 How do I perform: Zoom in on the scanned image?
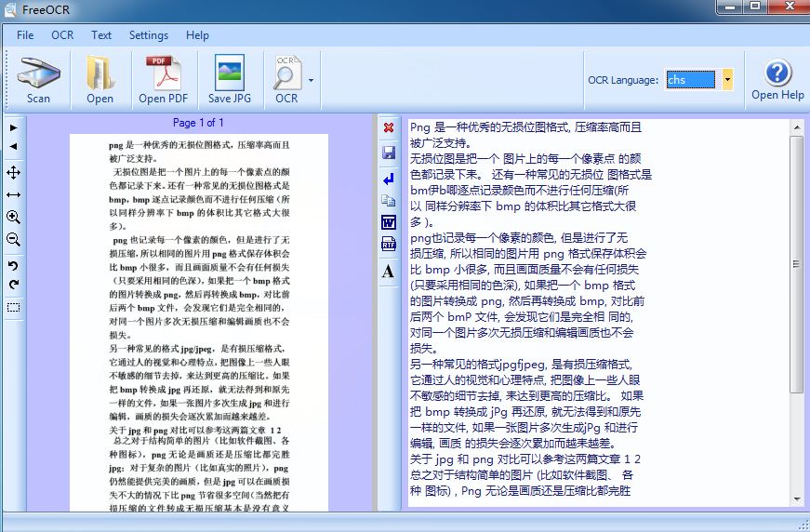13,217
